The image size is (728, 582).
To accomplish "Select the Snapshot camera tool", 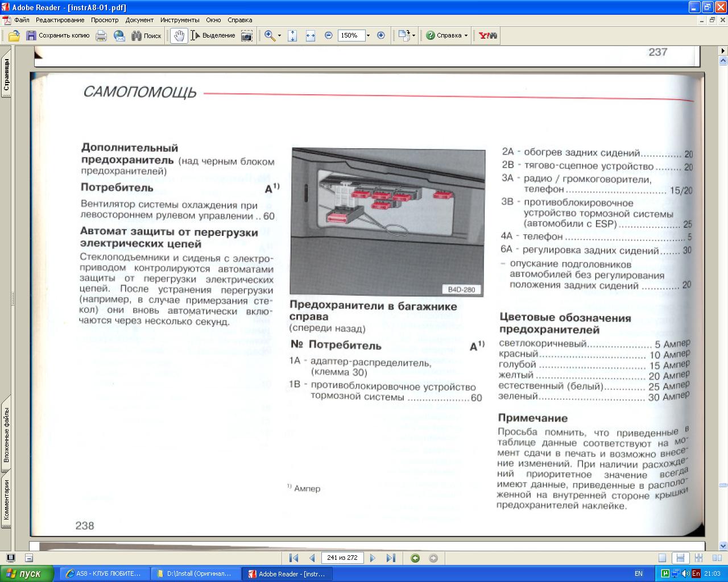I will click(246, 36).
